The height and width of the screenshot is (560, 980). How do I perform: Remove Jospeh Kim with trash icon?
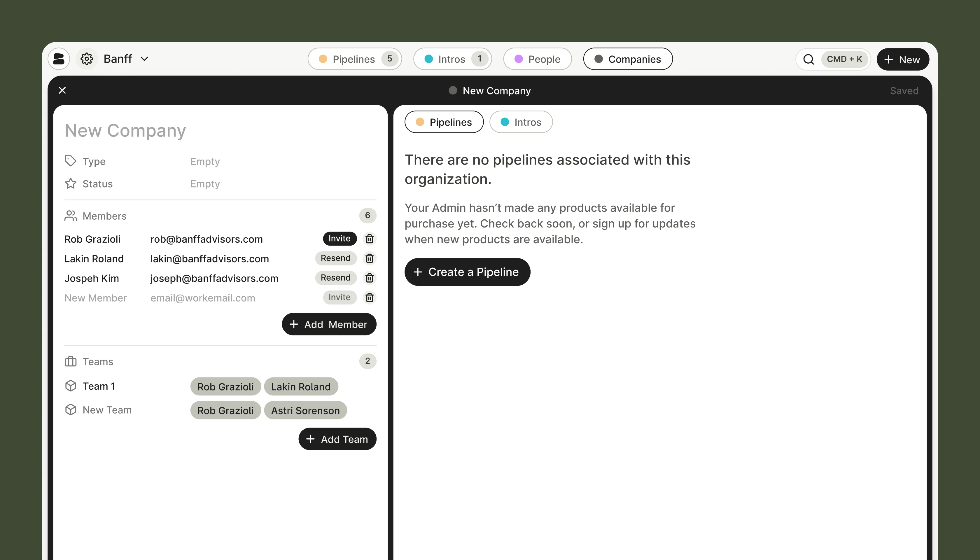pyautogui.click(x=369, y=278)
